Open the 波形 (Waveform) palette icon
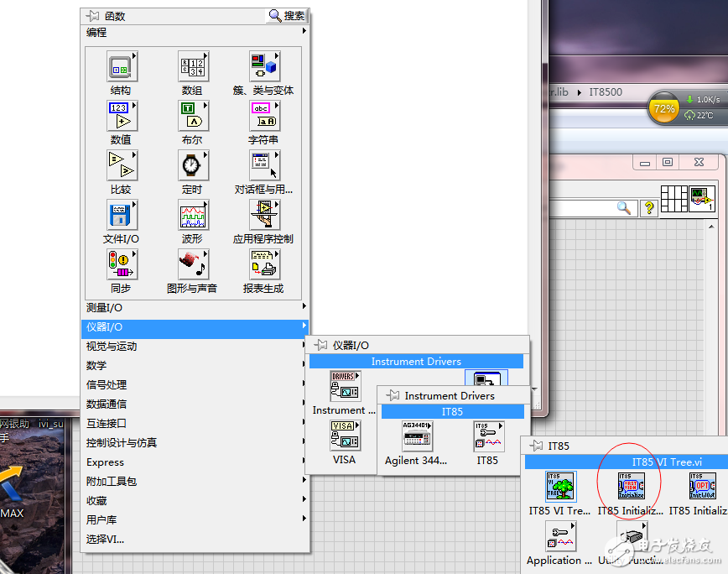Image resolution: width=728 pixels, height=574 pixels. (193, 215)
